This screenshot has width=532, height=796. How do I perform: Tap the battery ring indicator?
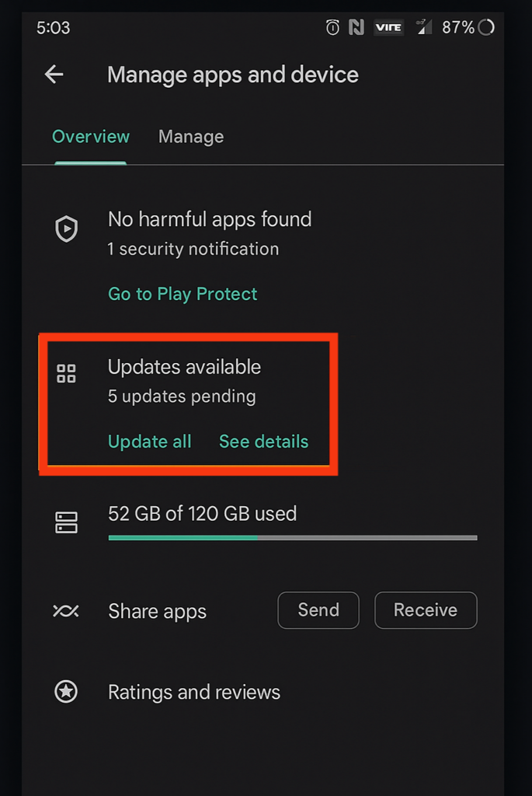486,27
